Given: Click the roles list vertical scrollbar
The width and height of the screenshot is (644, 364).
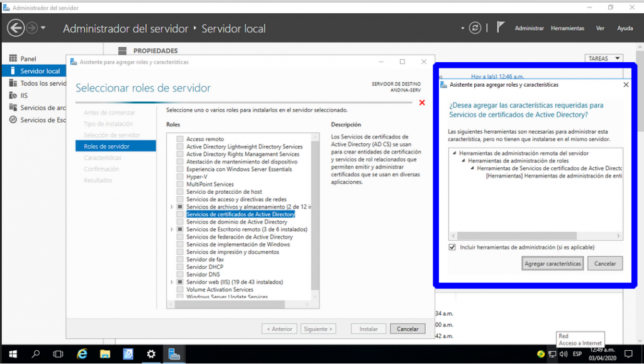Looking at the screenshot, I should coord(315,216).
